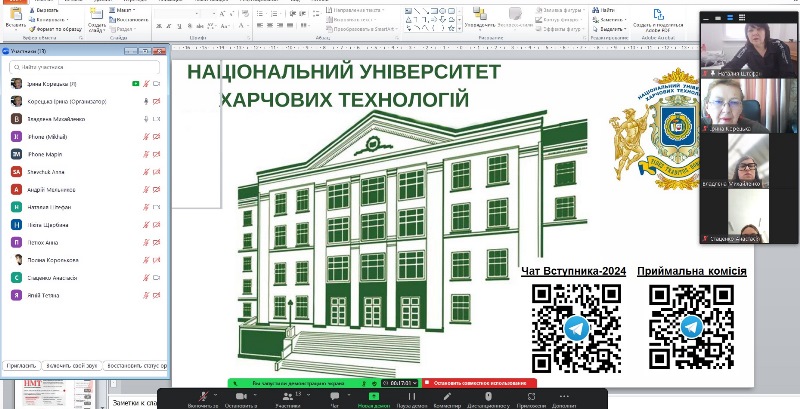Viewport: 800px width, 409px height.
Task: Open the meeting timer 00:17:01 dropdown
Action: click(399, 383)
